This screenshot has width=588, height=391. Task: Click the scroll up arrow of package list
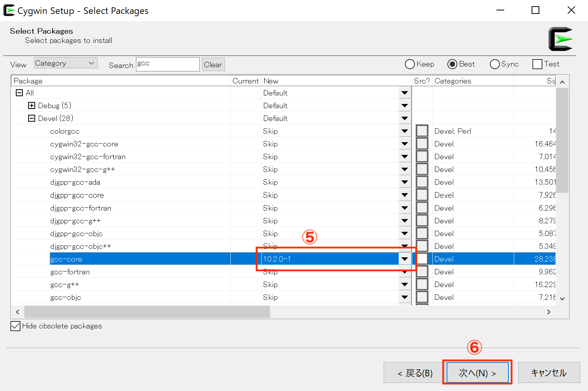point(562,82)
